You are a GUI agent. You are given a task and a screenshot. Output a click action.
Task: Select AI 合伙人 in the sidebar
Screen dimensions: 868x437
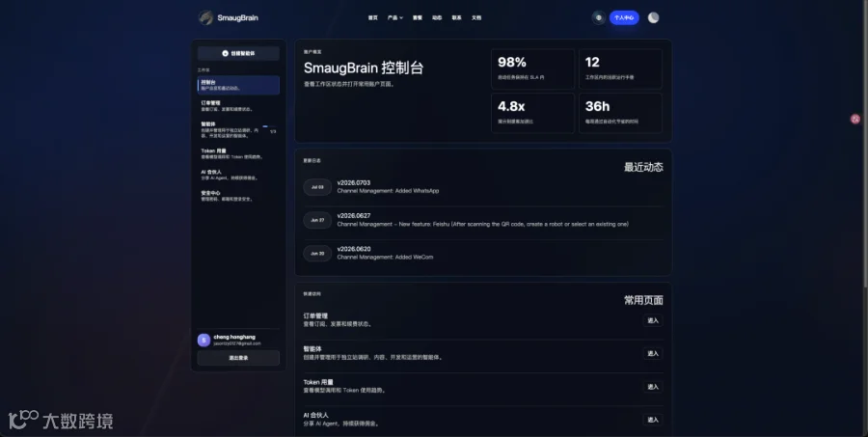point(238,175)
